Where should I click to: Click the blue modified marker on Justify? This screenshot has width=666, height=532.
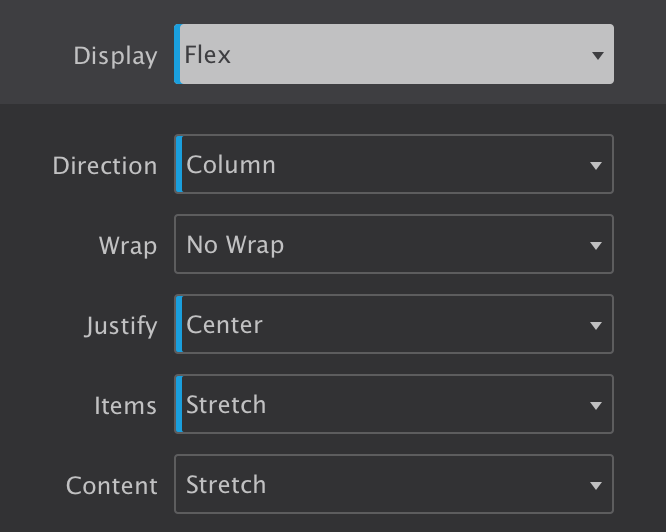(179, 325)
